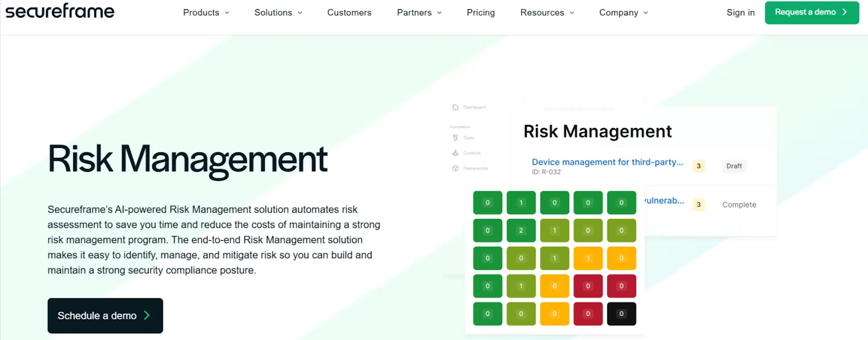The width and height of the screenshot is (868, 340).
Task: Select the black cell in the risk matrix
Action: pos(622,314)
